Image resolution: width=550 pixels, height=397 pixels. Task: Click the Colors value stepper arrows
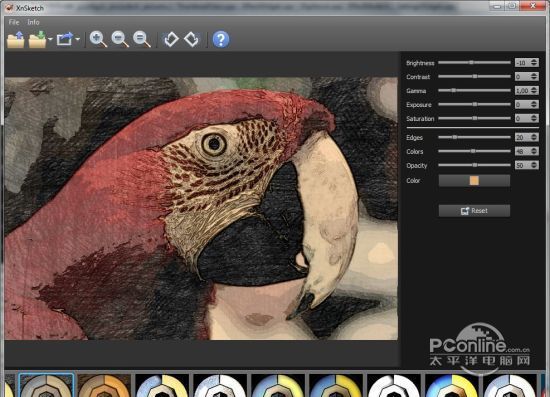[x=534, y=151]
